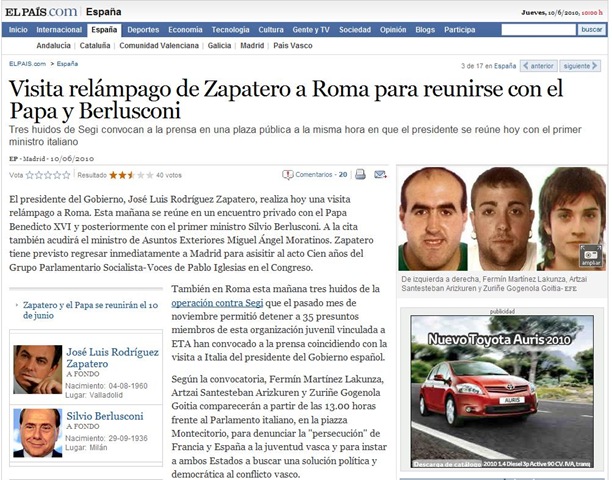Open the Madrid regional link
The width and height of the screenshot is (612, 480).
pos(252,46)
